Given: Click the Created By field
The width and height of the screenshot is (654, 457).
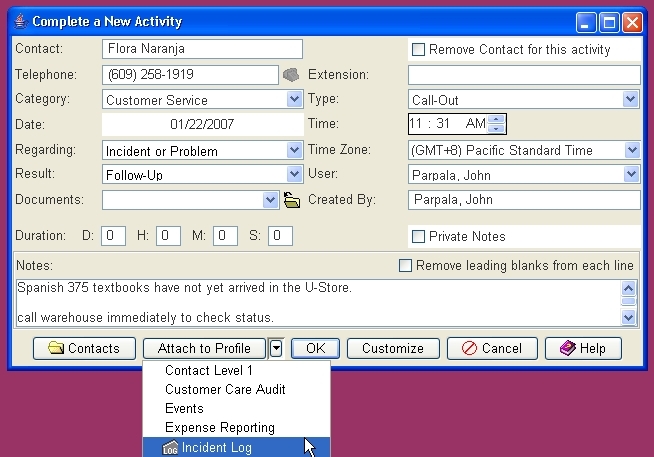Looking at the screenshot, I should click(524, 200).
